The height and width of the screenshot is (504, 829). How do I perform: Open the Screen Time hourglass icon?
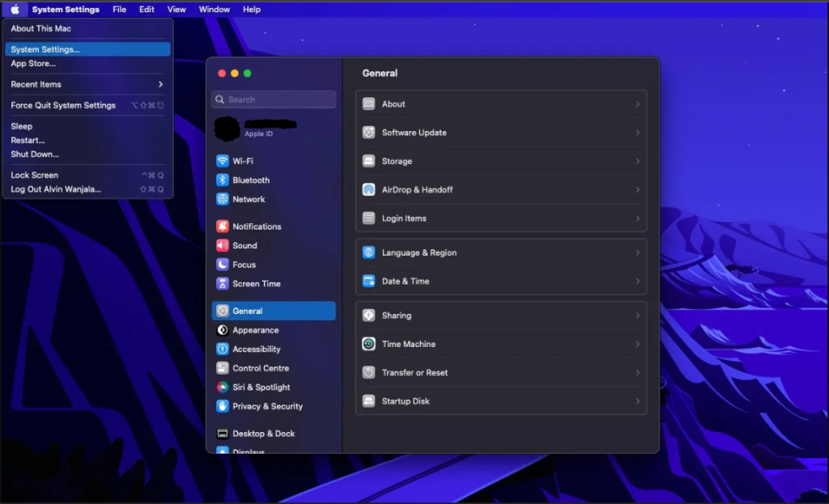223,284
